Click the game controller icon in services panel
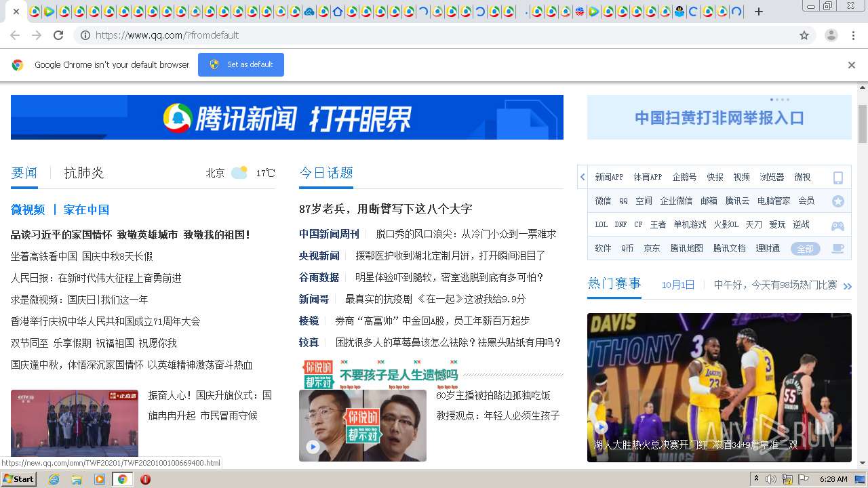868x488 pixels. (838, 226)
